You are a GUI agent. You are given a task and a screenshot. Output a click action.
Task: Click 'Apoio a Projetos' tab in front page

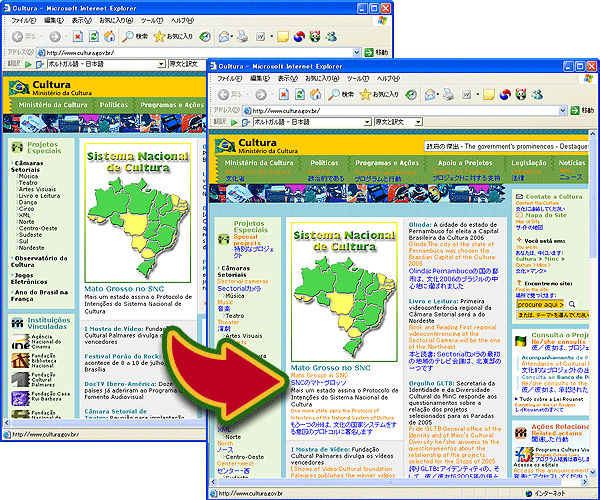pyautogui.click(x=465, y=163)
